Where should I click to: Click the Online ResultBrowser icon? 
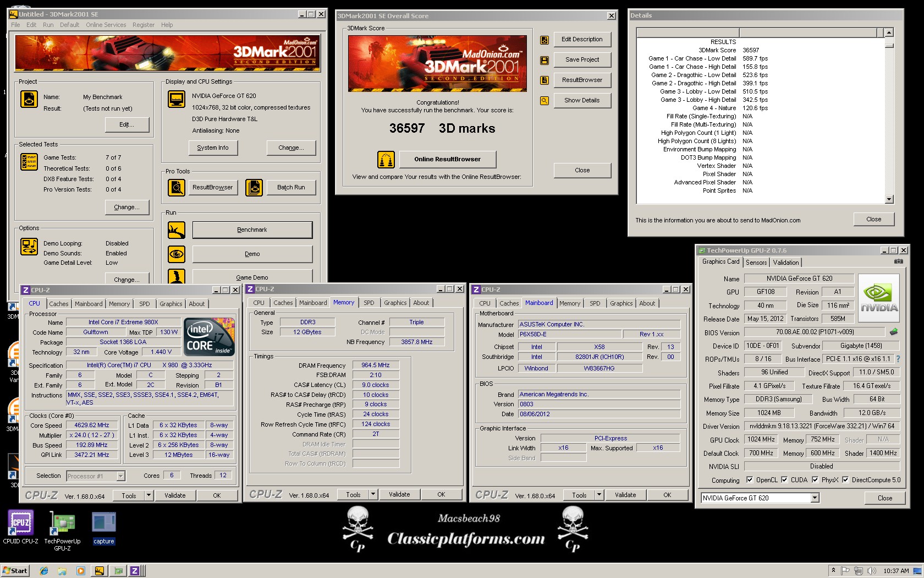(x=386, y=160)
